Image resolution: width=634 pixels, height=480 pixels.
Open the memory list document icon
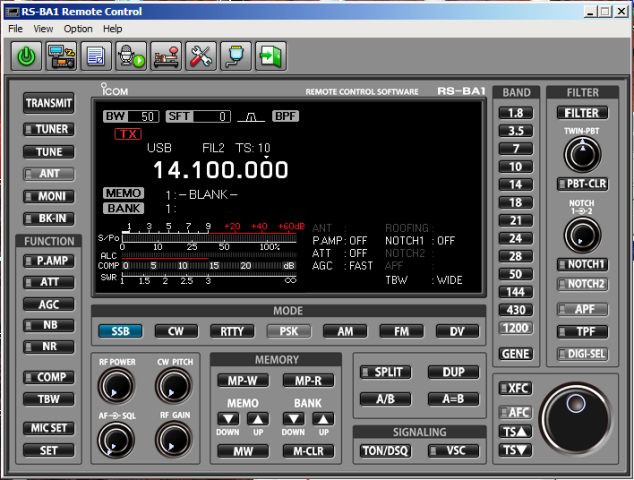(96, 56)
